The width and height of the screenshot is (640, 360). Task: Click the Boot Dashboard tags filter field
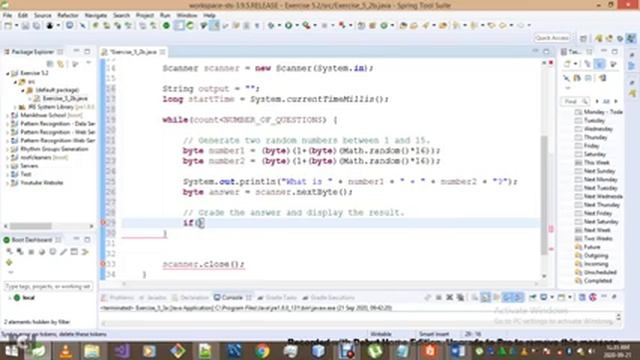tap(48, 287)
